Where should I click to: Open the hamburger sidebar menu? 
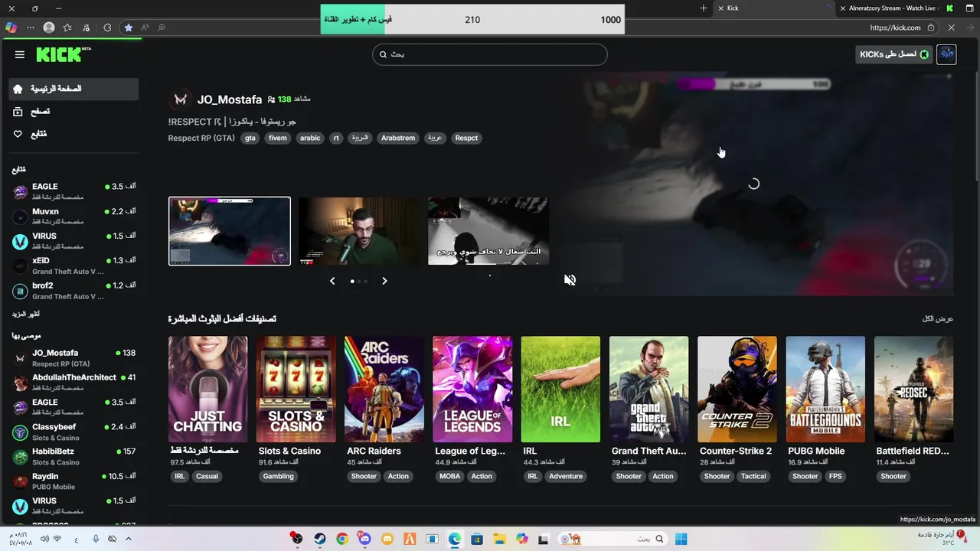pos(20,54)
